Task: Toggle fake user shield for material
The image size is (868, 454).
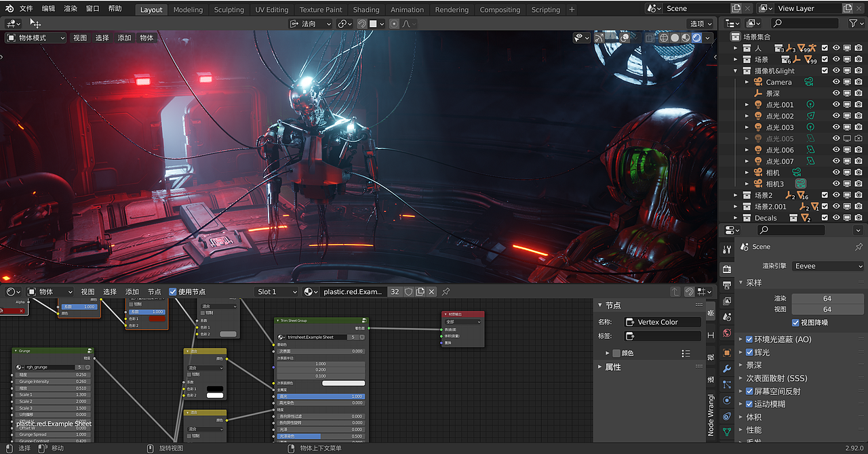Action: (x=409, y=292)
